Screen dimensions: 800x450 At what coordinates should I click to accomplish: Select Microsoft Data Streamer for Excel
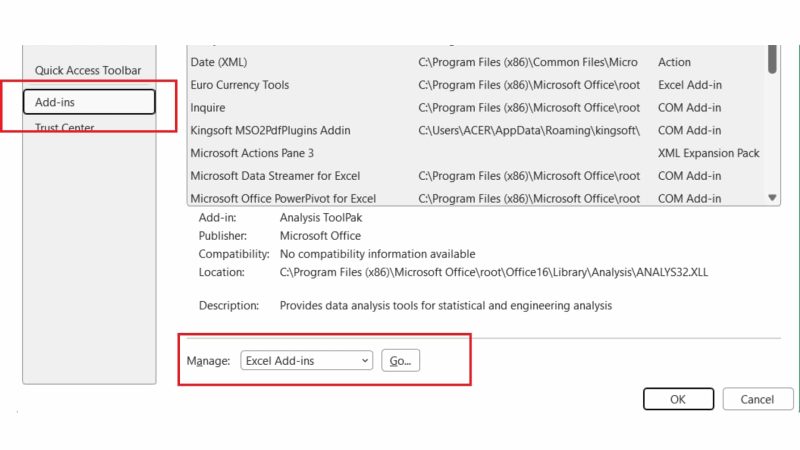(x=478, y=176)
